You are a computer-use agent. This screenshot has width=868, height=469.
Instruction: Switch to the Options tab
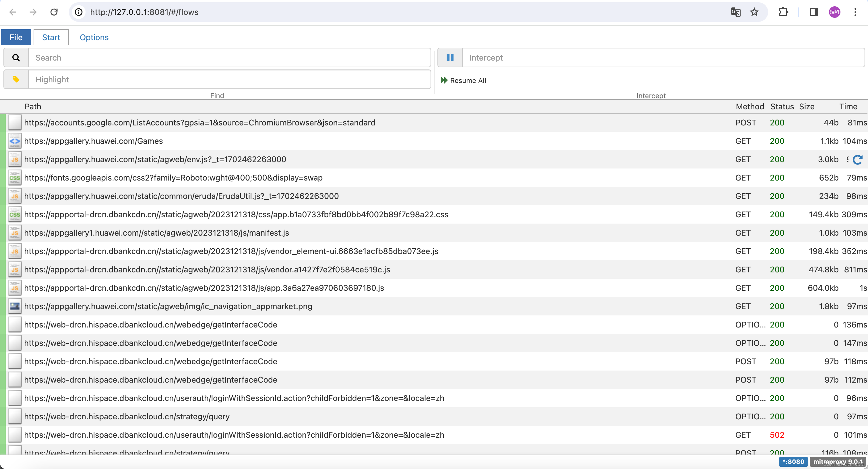[94, 37]
